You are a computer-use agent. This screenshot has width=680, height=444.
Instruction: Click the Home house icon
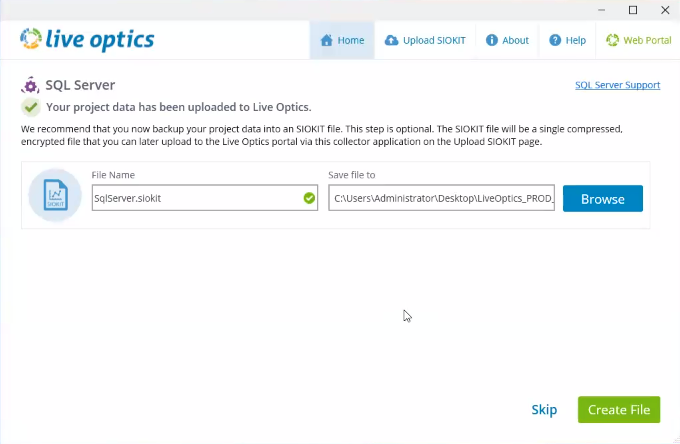(x=326, y=41)
